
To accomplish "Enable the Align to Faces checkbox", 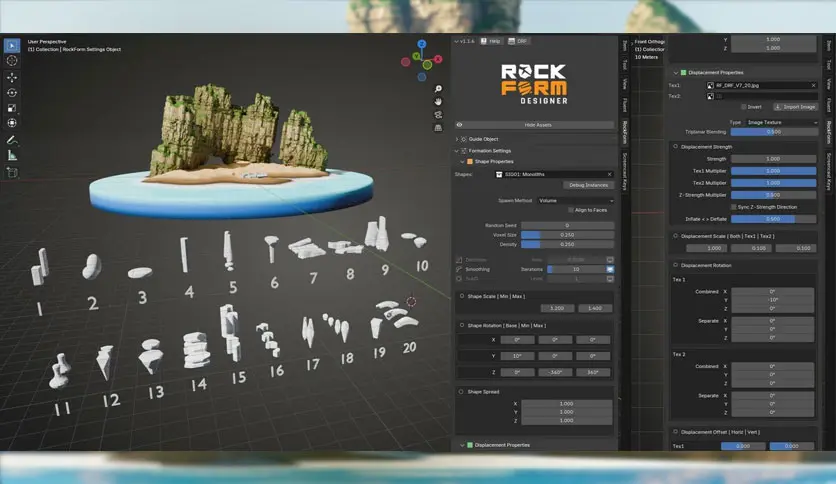I will [x=571, y=210].
